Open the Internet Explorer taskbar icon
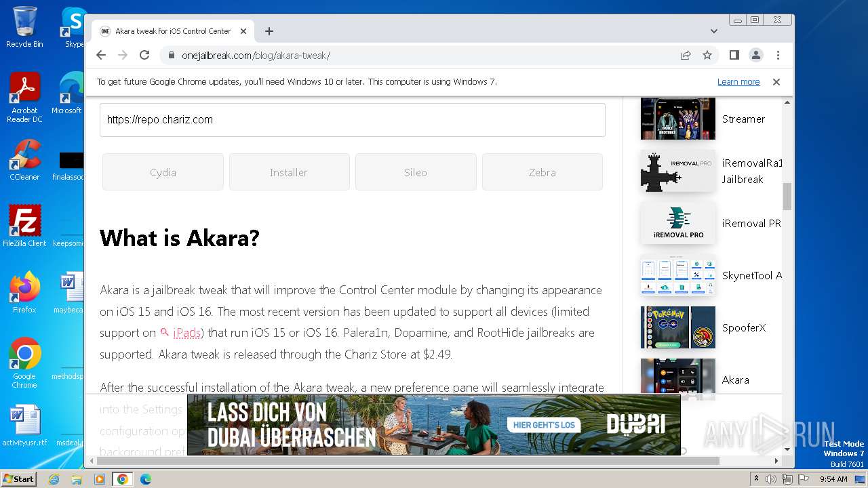This screenshot has height=488, width=868. [54, 479]
